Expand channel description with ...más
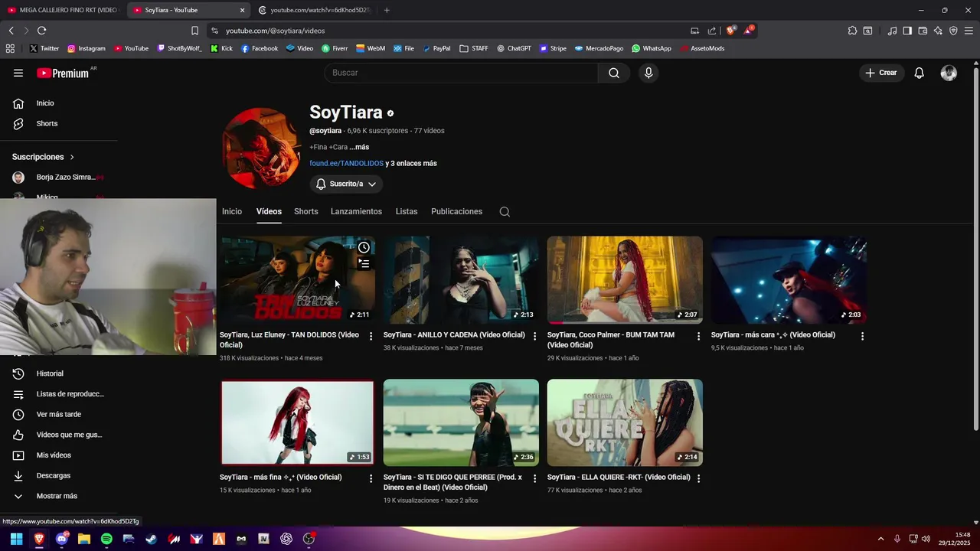Screen dimensions: 980x551 (359, 147)
